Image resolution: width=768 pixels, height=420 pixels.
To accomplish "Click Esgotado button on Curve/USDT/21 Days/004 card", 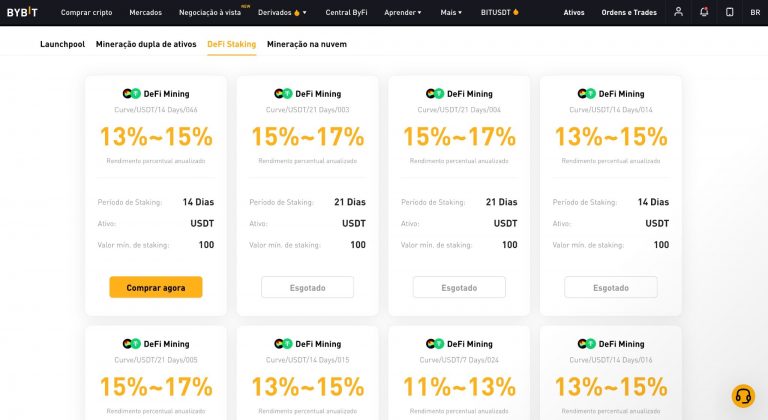I will 459,287.
